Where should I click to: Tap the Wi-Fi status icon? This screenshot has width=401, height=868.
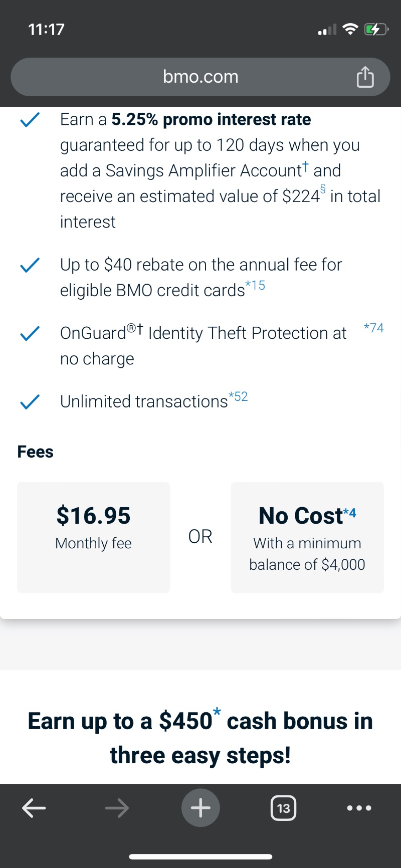coord(350,30)
